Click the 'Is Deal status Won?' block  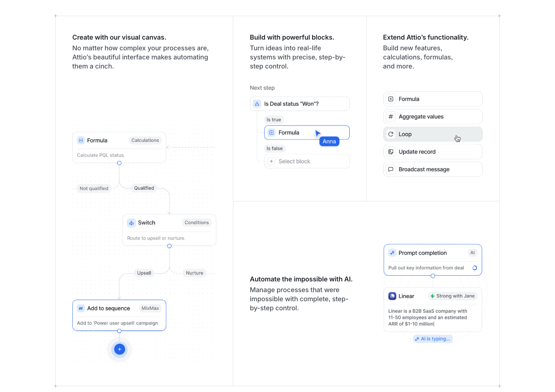click(x=299, y=104)
